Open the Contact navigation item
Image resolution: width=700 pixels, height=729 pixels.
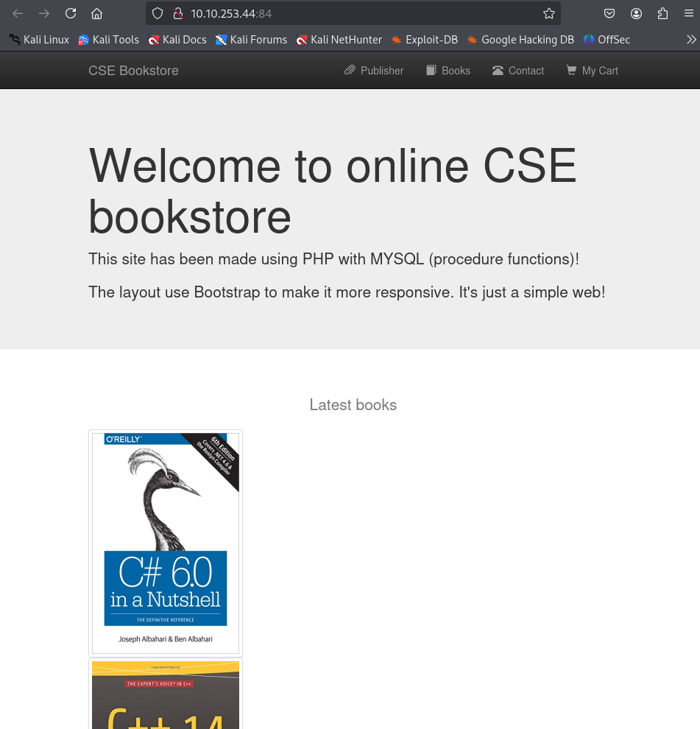point(517,71)
